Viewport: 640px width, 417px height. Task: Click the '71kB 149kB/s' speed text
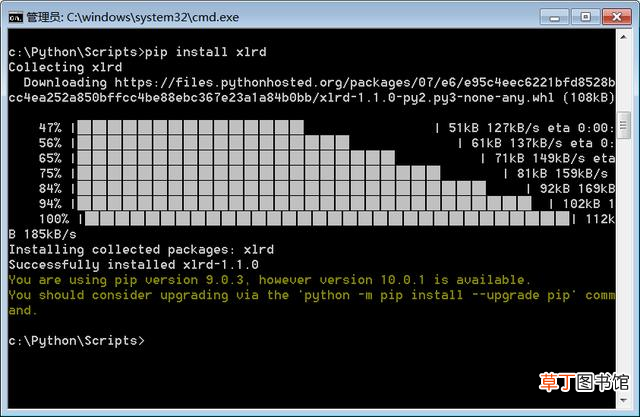point(540,158)
